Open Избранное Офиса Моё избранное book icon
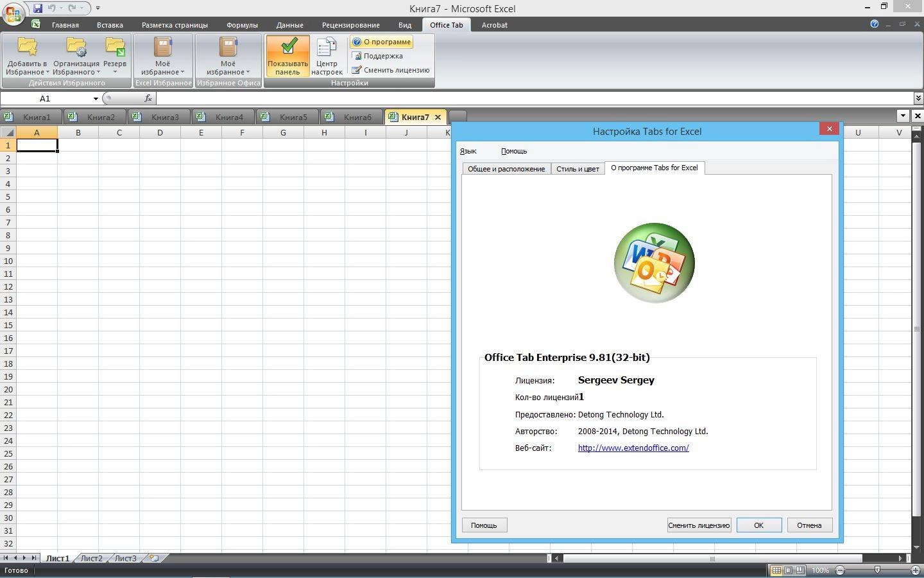924x578 pixels. click(228, 47)
